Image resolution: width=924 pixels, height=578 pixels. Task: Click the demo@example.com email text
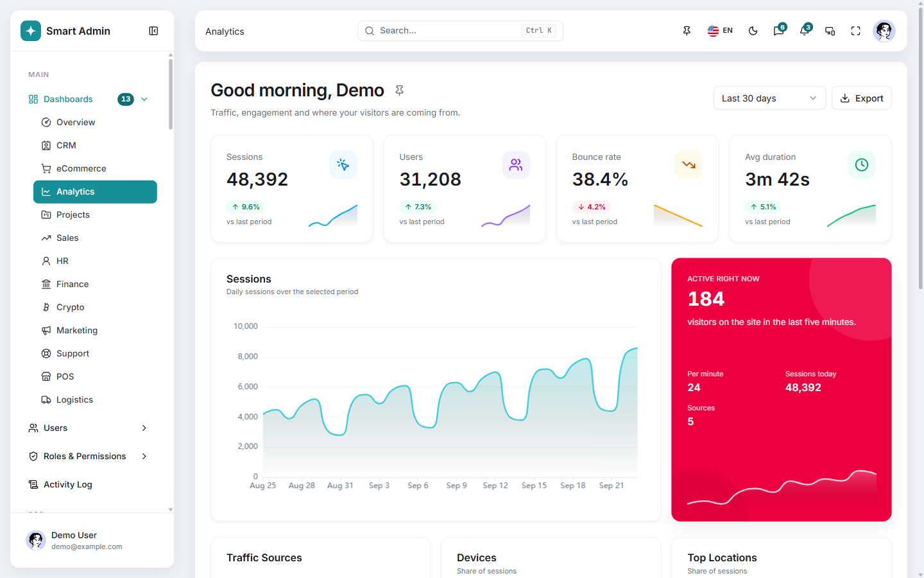87,547
